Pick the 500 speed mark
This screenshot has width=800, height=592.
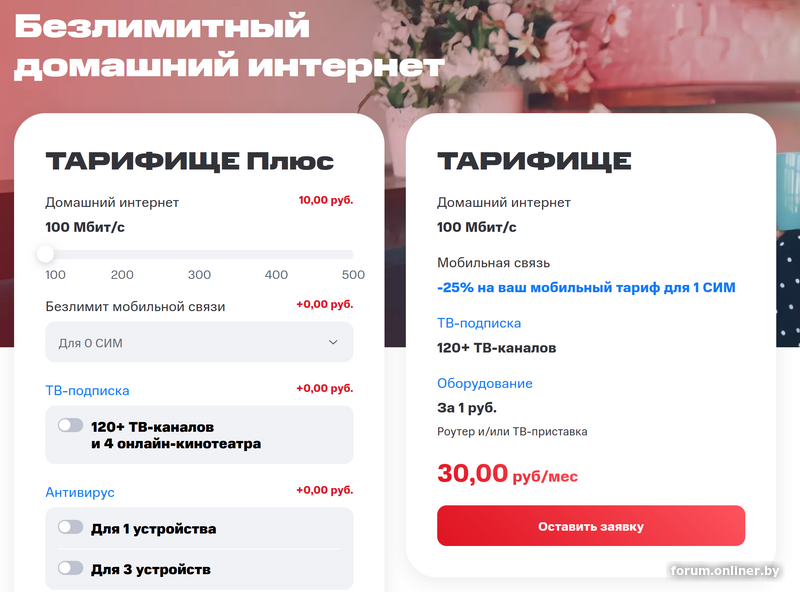tap(352, 254)
